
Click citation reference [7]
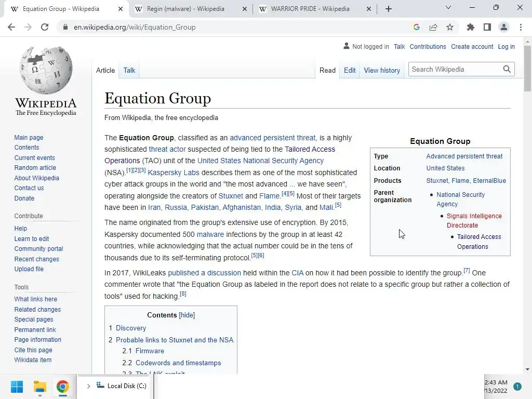[x=467, y=270]
